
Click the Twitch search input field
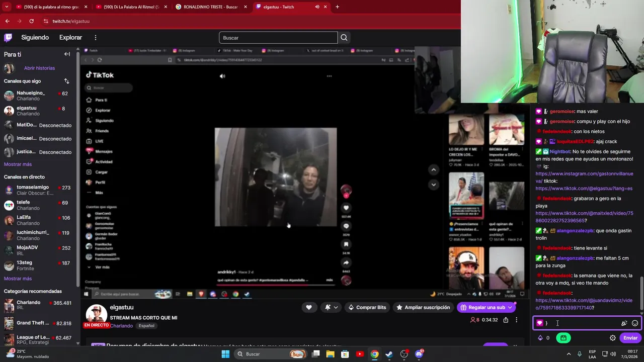(x=278, y=38)
